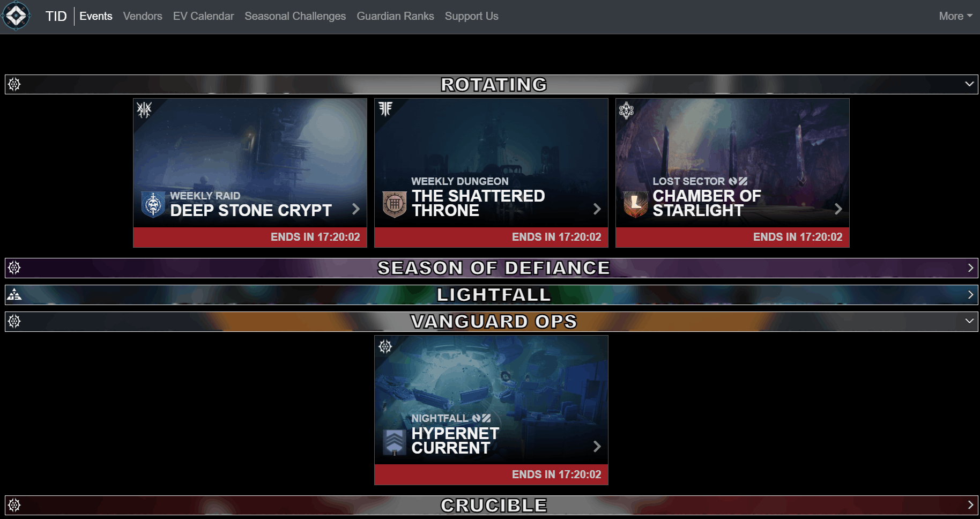Open the TID home link

pos(56,16)
